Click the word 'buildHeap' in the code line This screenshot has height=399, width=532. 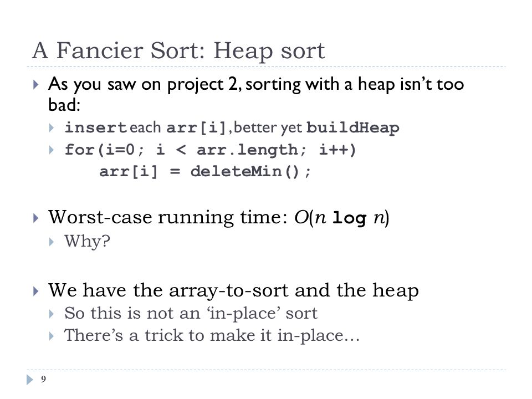point(353,128)
